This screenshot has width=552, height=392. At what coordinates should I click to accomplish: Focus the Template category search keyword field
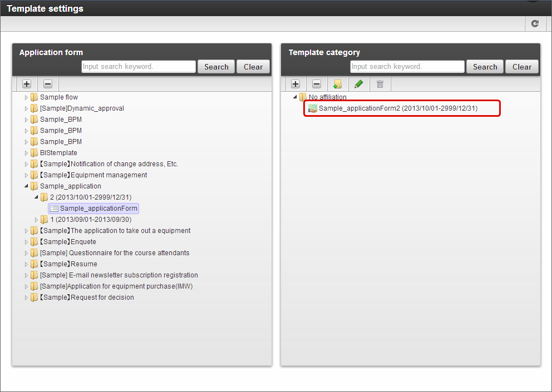[x=407, y=67]
